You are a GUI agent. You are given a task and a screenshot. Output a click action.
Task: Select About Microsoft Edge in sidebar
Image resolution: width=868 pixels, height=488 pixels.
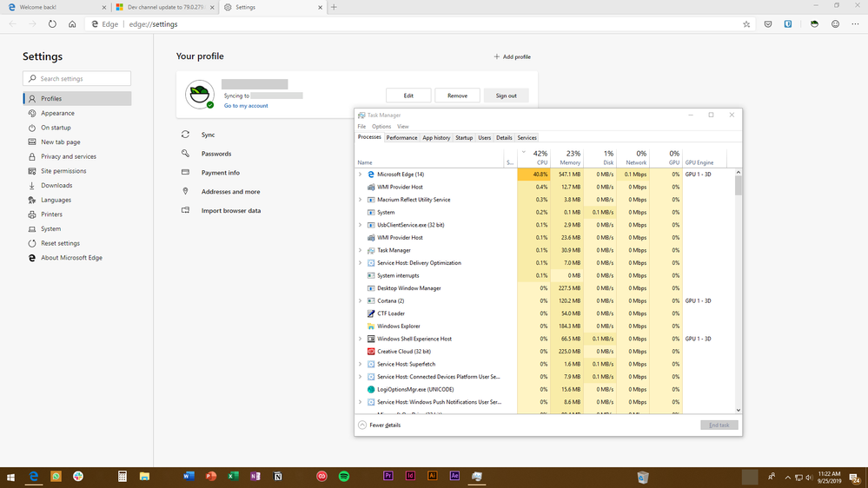coord(77,257)
